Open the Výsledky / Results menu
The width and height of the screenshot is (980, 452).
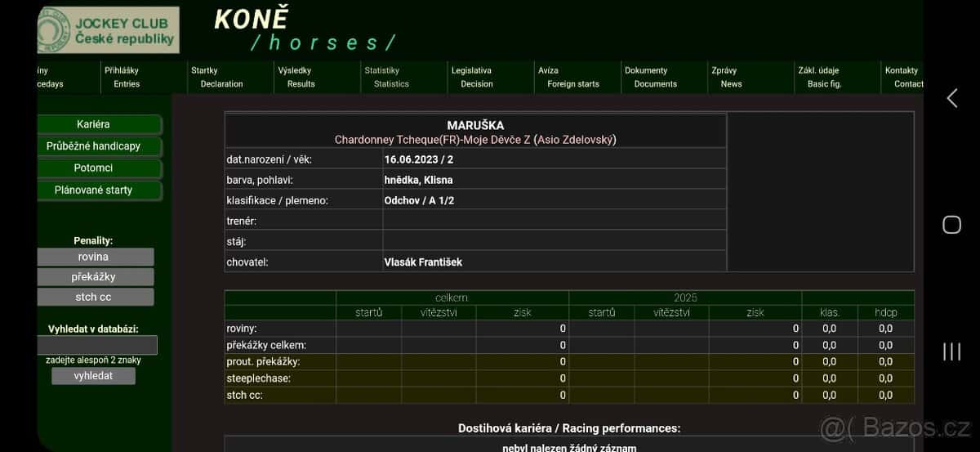tap(300, 77)
